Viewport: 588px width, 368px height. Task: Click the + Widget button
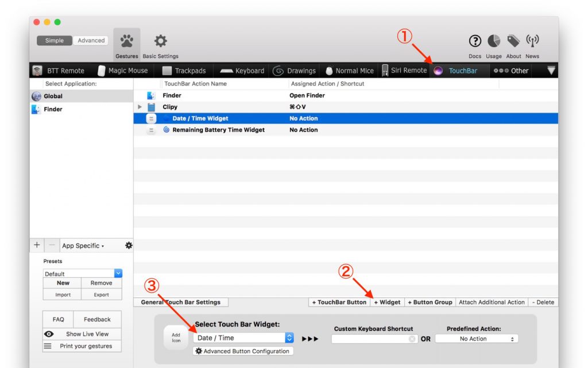(x=387, y=302)
